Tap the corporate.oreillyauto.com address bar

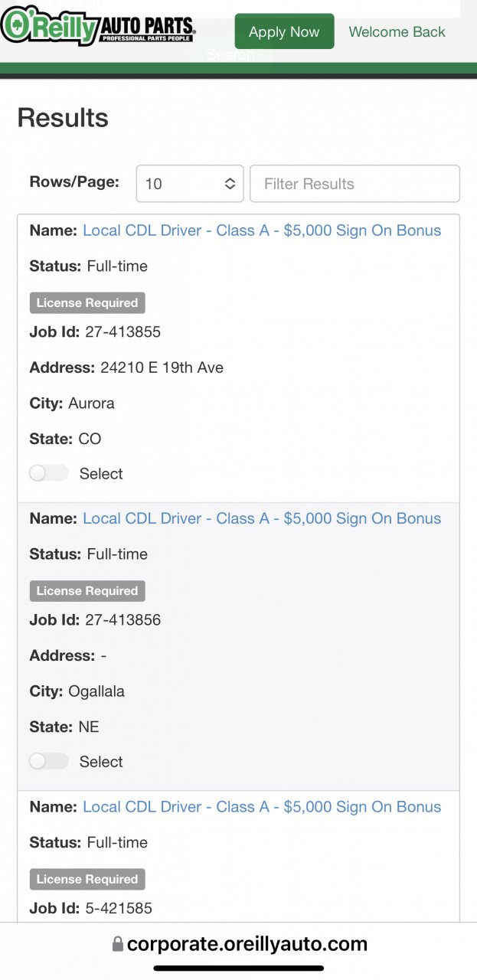click(239, 944)
